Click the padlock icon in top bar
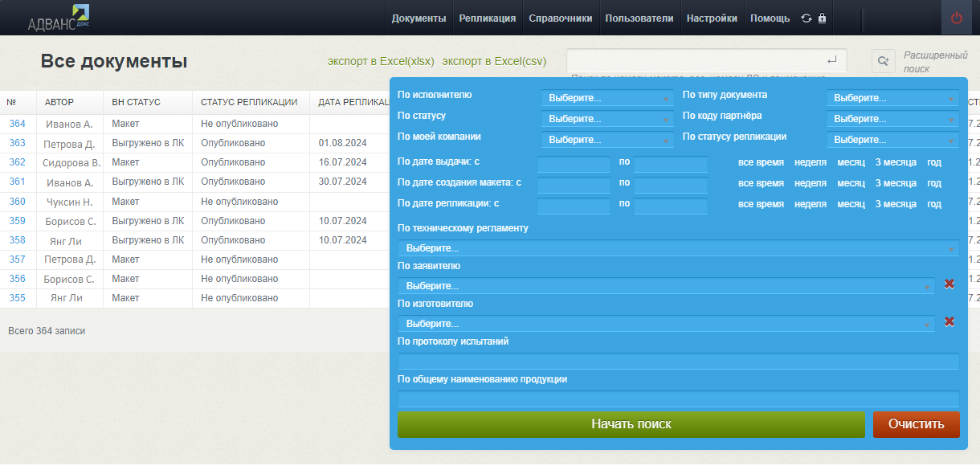The width and height of the screenshot is (980, 466). tap(822, 18)
